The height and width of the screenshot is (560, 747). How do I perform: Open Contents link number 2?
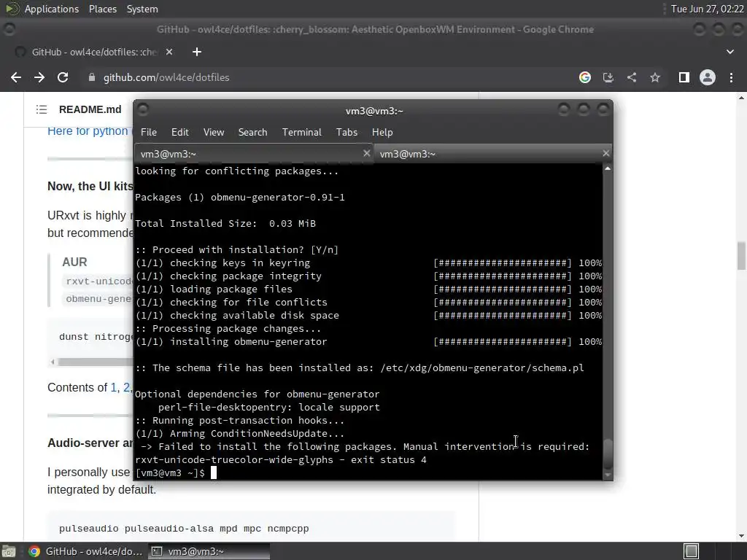coord(126,388)
